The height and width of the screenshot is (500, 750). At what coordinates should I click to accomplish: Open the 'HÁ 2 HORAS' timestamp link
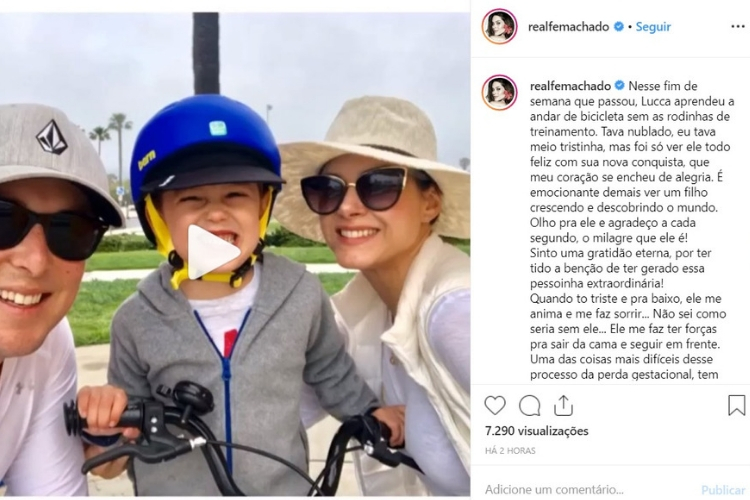coord(510,451)
